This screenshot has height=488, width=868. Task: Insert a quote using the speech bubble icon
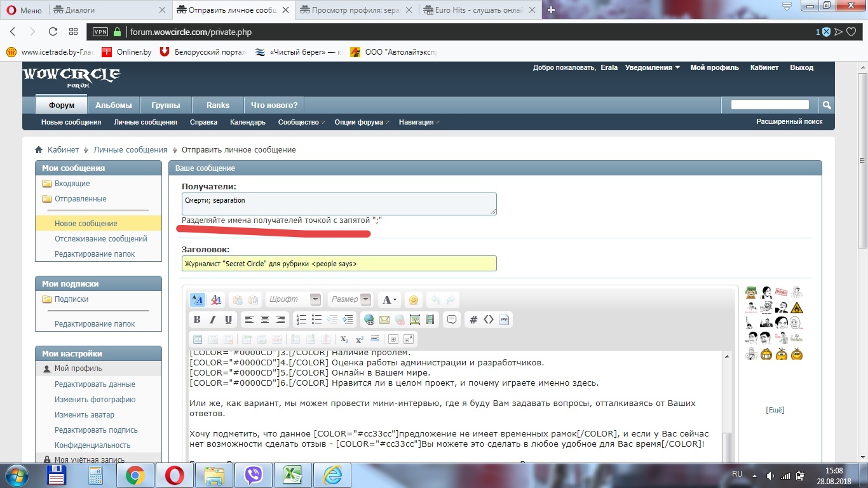[x=452, y=320]
